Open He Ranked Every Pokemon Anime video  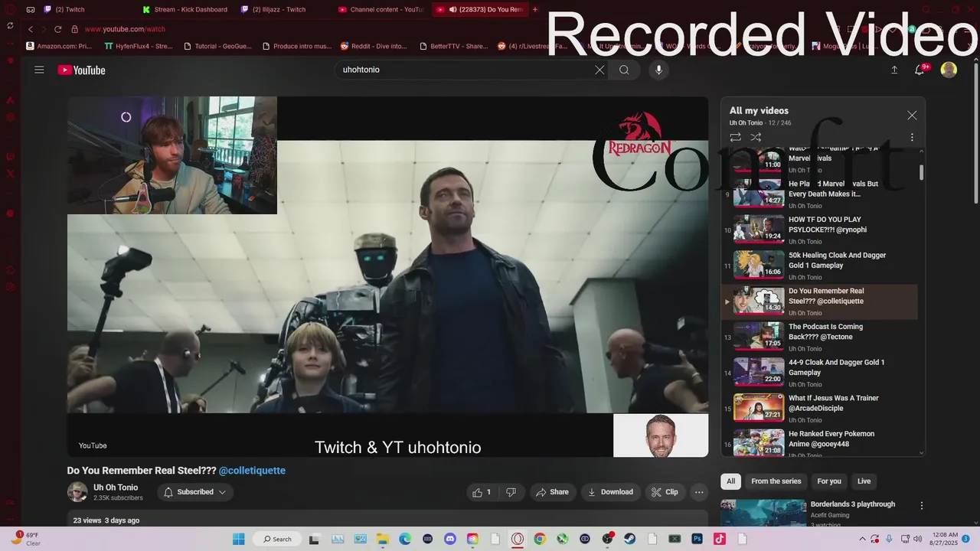pos(819,444)
